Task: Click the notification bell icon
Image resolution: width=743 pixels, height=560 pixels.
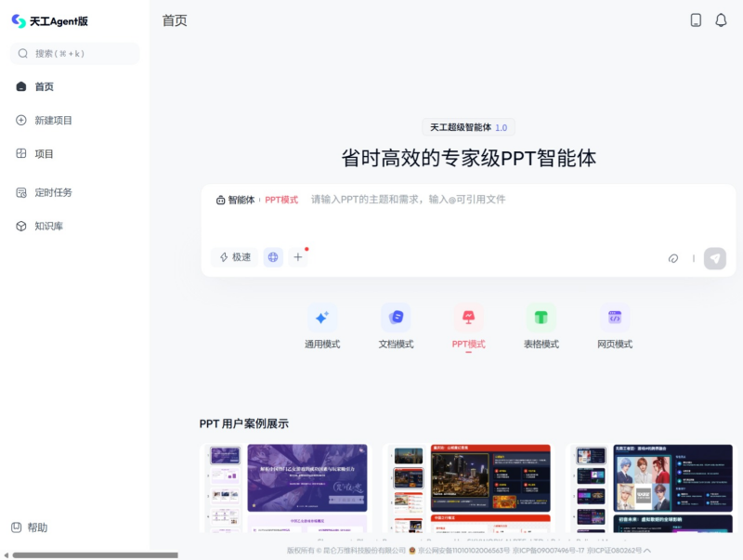Action: pos(723,20)
